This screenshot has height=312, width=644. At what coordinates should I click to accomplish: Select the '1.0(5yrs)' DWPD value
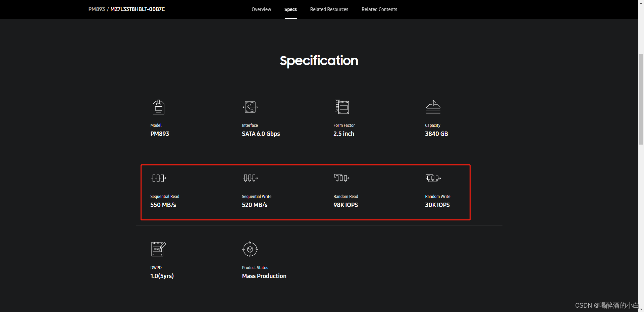point(162,276)
